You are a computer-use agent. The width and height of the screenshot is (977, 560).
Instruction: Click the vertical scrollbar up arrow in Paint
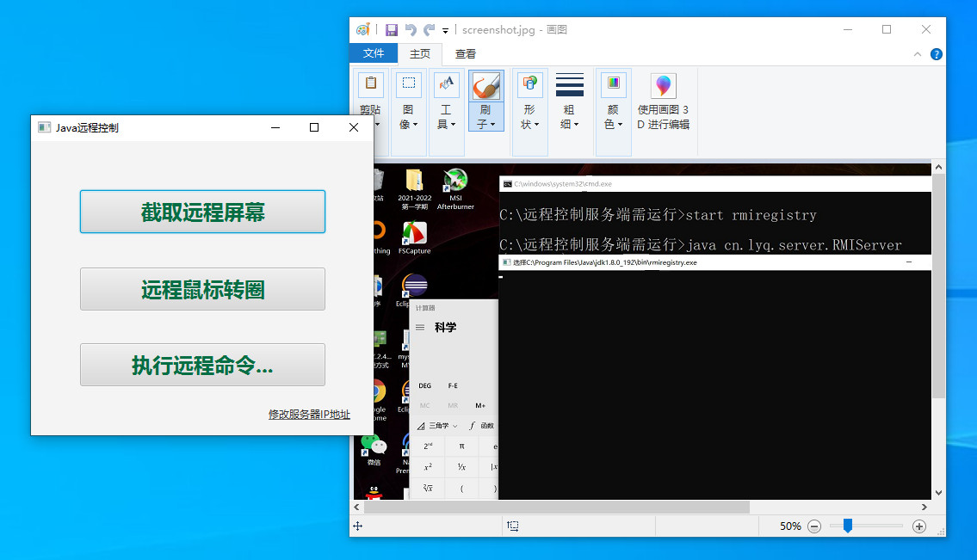click(938, 168)
